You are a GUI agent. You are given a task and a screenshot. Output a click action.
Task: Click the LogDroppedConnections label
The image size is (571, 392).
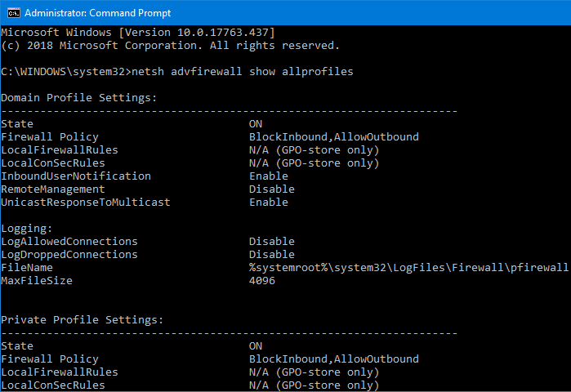[x=69, y=255]
